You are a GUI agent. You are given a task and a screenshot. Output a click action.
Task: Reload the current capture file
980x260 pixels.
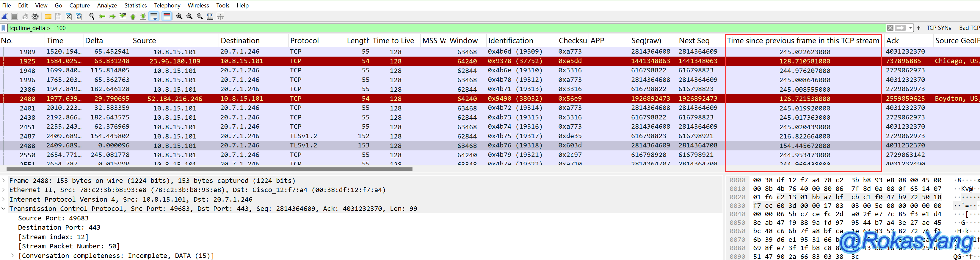click(x=79, y=16)
